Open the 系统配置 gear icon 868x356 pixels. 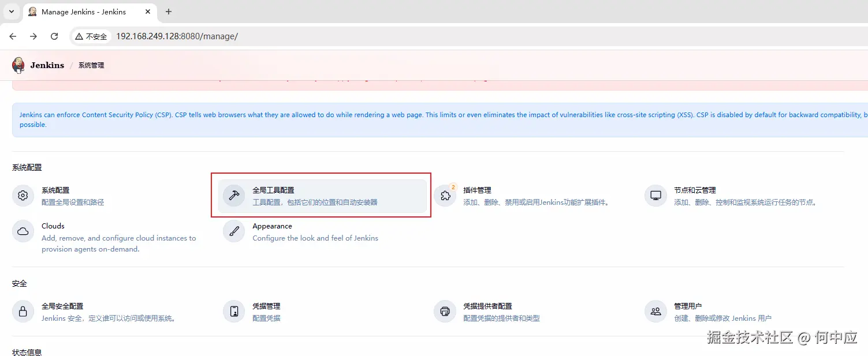tap(23, 196)
